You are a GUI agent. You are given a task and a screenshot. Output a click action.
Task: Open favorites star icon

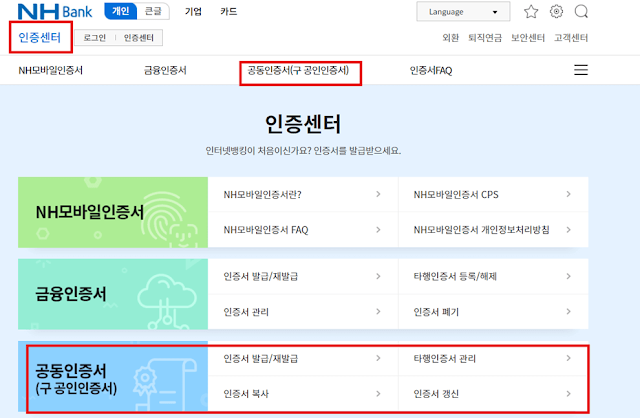click(531, 11)
